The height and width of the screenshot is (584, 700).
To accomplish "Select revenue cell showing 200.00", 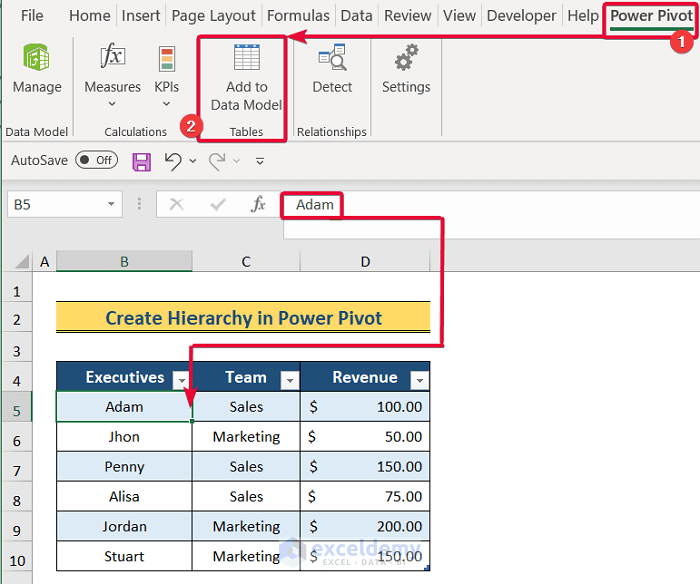I will pyautogui.click(x=365, y=526).
